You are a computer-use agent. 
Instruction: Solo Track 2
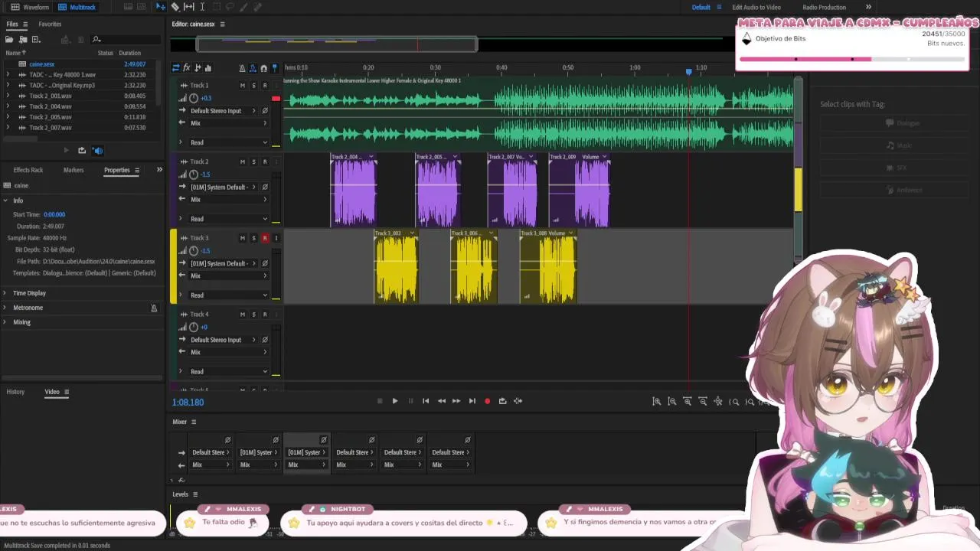pyautogui.click(x=253, y=161)
